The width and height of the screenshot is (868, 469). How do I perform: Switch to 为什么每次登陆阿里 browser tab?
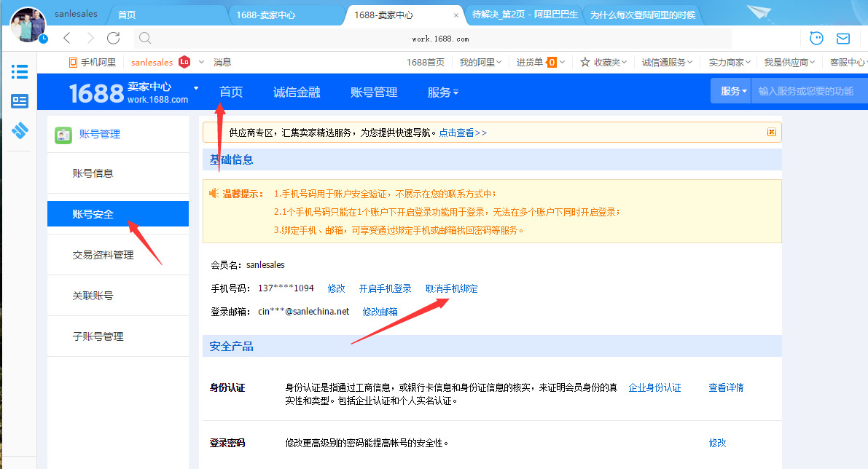click(643, 15)
